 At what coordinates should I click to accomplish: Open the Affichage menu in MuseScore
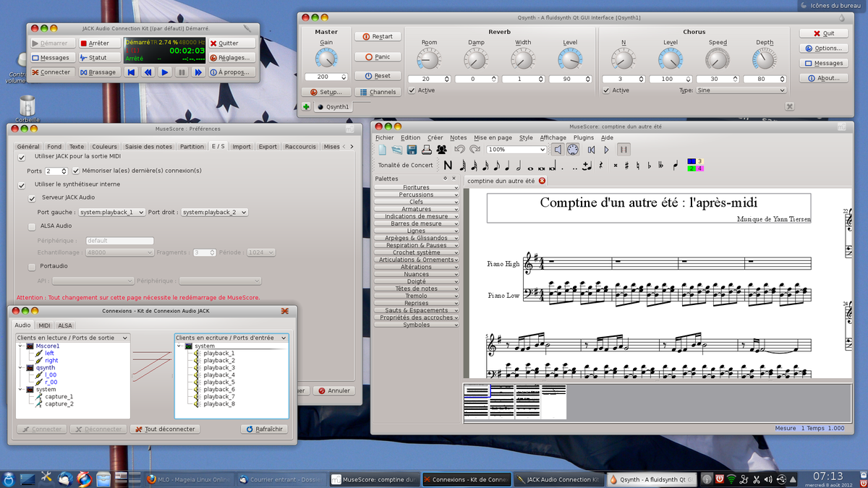point(553,137)
